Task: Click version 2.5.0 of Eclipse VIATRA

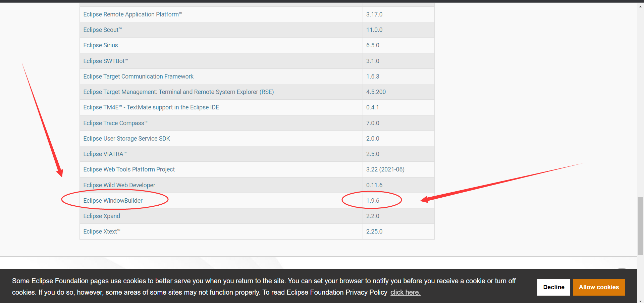Action: point(373,154)
